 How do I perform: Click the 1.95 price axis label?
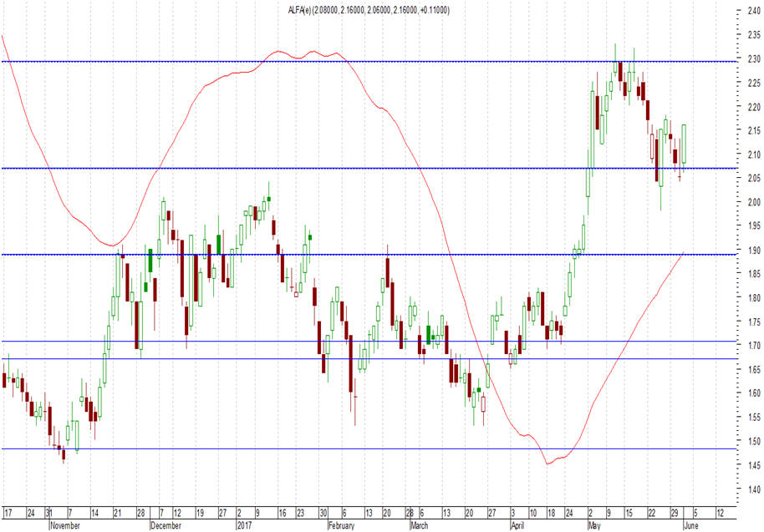click(754, 226)
